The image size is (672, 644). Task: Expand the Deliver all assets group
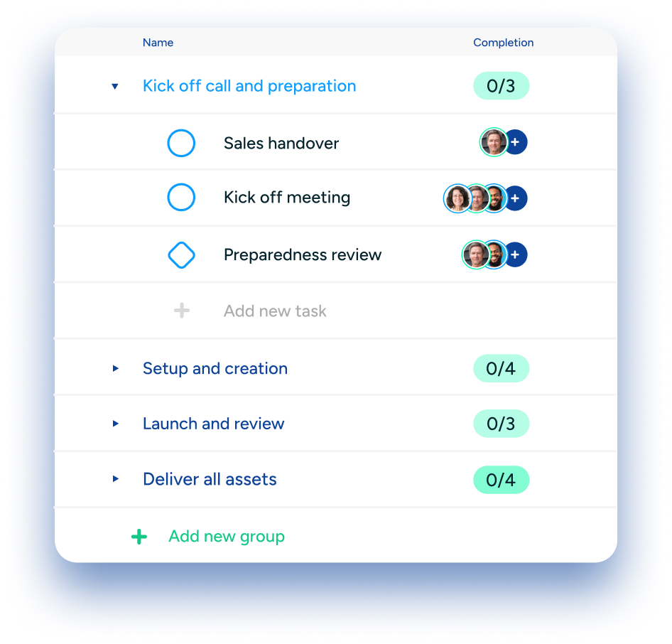tap(115, 479)
